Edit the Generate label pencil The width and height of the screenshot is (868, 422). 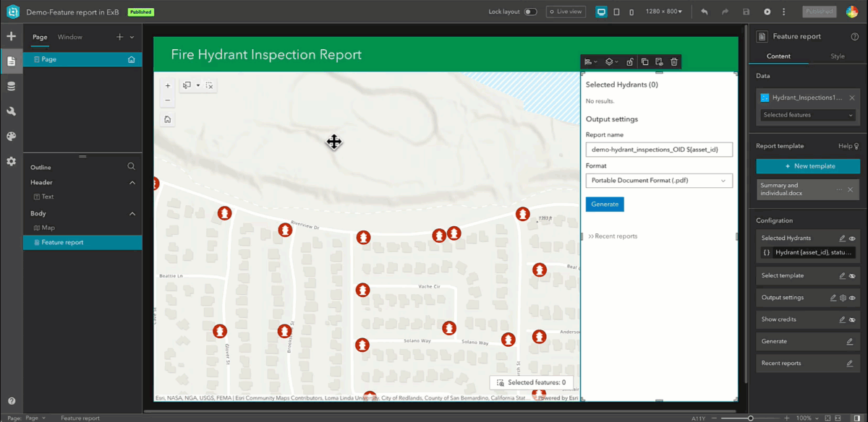coord(850,341)
